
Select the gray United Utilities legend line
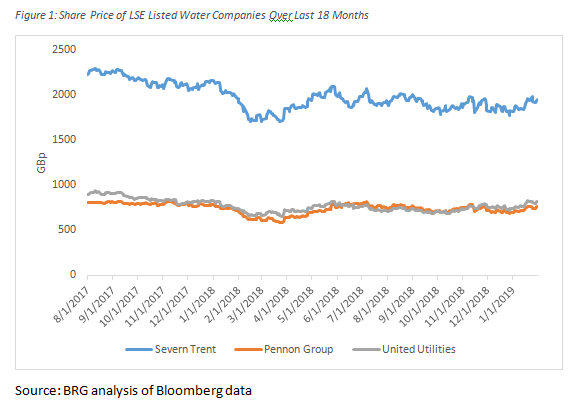pos(366,350)
